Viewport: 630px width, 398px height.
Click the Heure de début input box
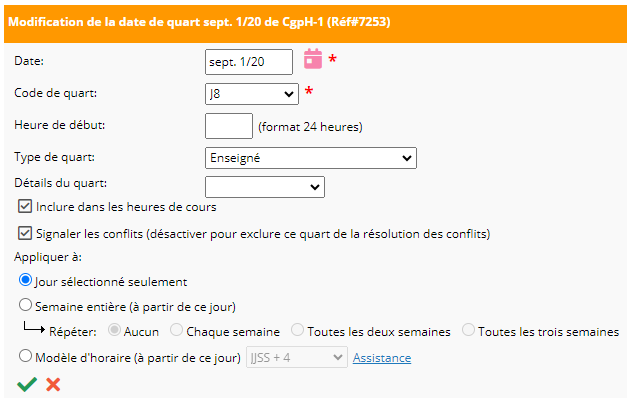pyautogui.click(x=229, y=126)
